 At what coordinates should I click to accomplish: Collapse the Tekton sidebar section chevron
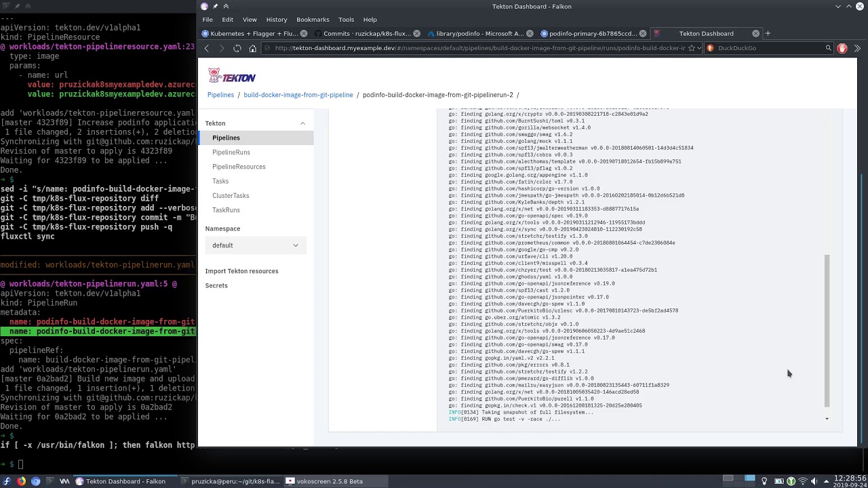coord(302,123)
